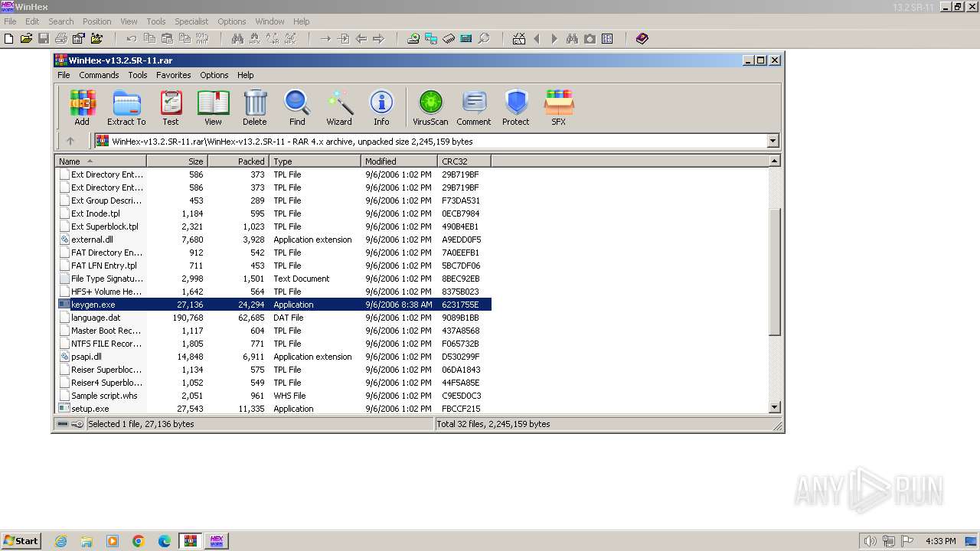Open WinRAR Commands menu

(x=99, y=75)
